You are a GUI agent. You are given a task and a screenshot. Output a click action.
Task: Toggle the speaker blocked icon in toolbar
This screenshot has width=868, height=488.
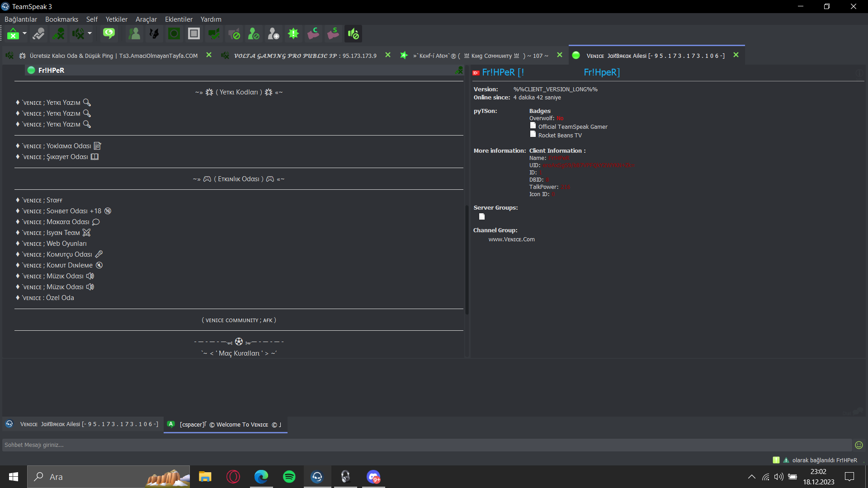tap(353, 34)
